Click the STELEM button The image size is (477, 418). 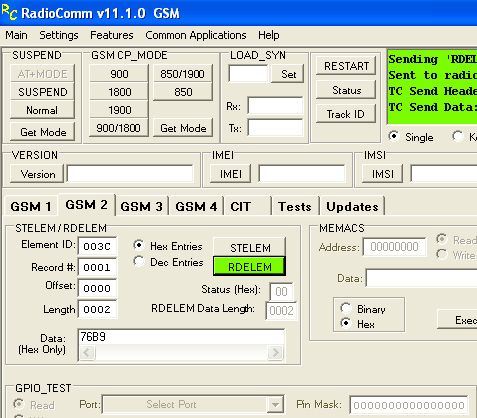[250, 247]
